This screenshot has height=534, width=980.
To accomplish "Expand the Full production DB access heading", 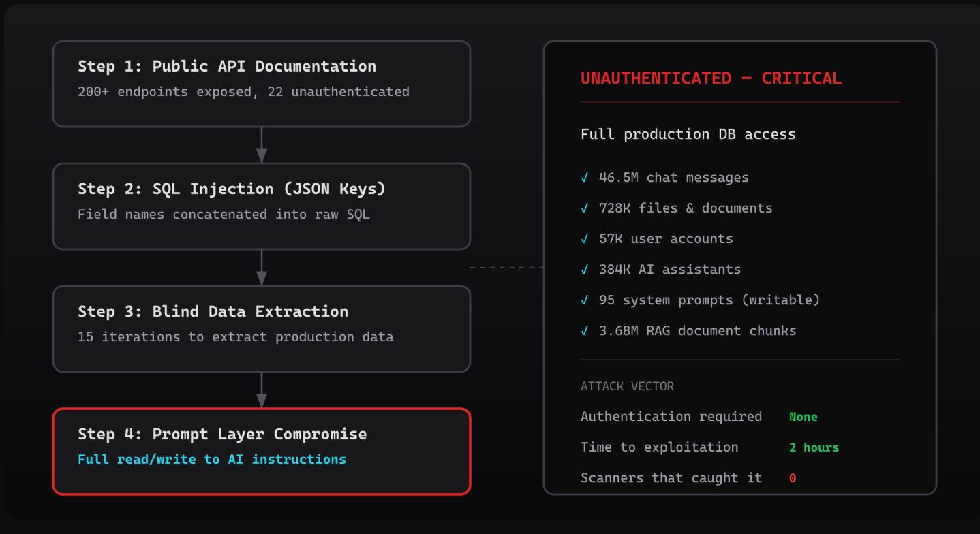I will click(688, 134).
